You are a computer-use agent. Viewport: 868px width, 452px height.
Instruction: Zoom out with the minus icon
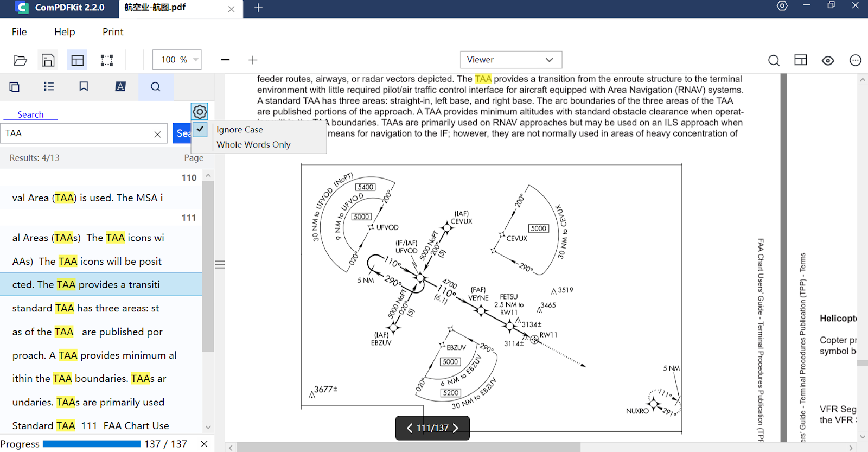point(226,60)
